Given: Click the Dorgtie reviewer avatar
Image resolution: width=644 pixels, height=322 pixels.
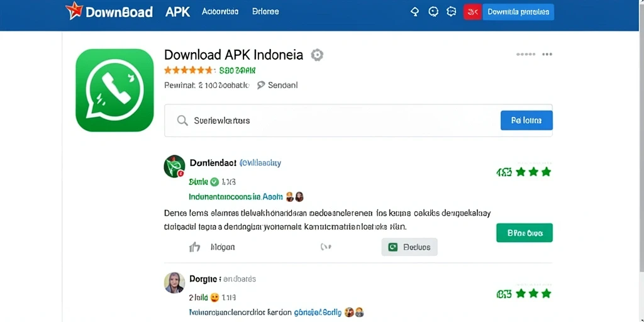Looking at the screenshot, I should point(174,282).
